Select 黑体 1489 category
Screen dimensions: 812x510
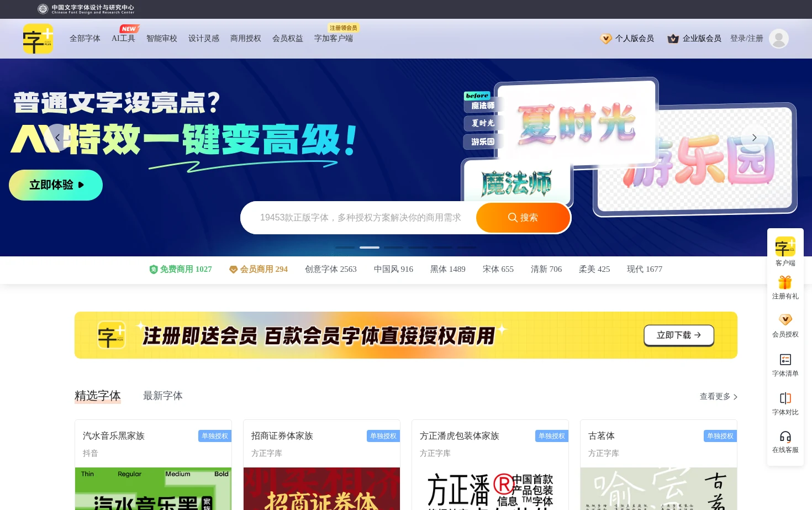(448, 269)
